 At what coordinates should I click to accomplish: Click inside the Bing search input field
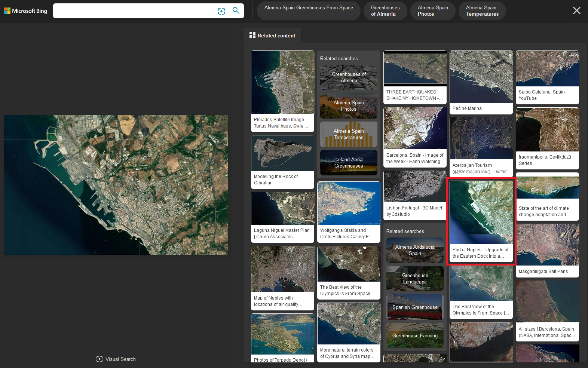pos(135,11)
